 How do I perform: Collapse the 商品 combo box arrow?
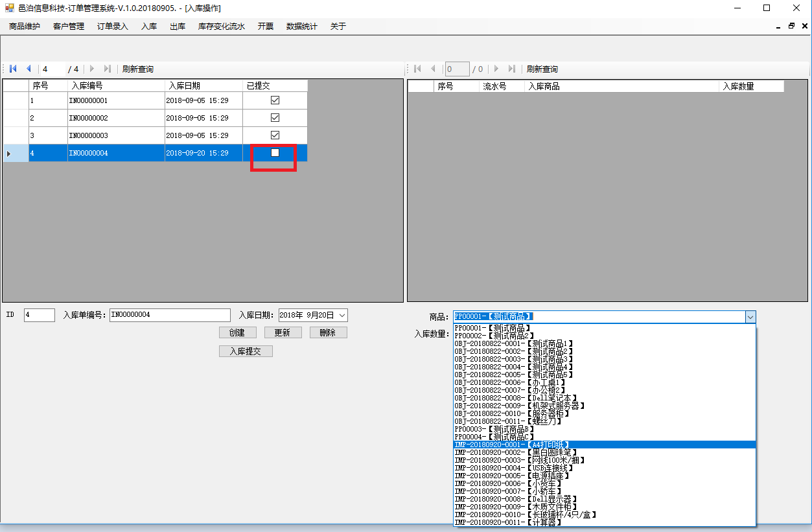[750, 317]
